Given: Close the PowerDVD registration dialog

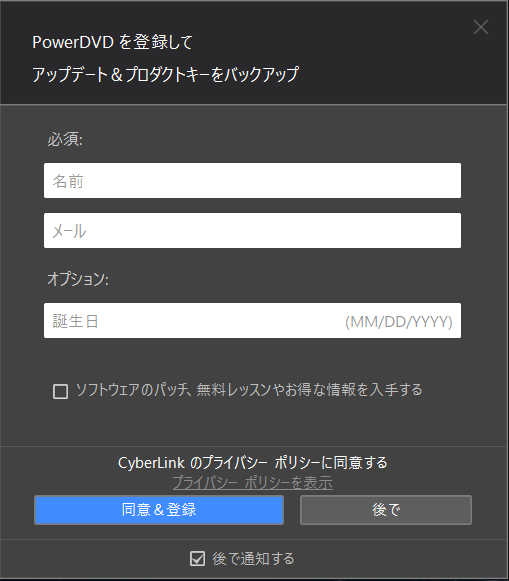Looking at the screenshot, I should (x=481, y=27).
